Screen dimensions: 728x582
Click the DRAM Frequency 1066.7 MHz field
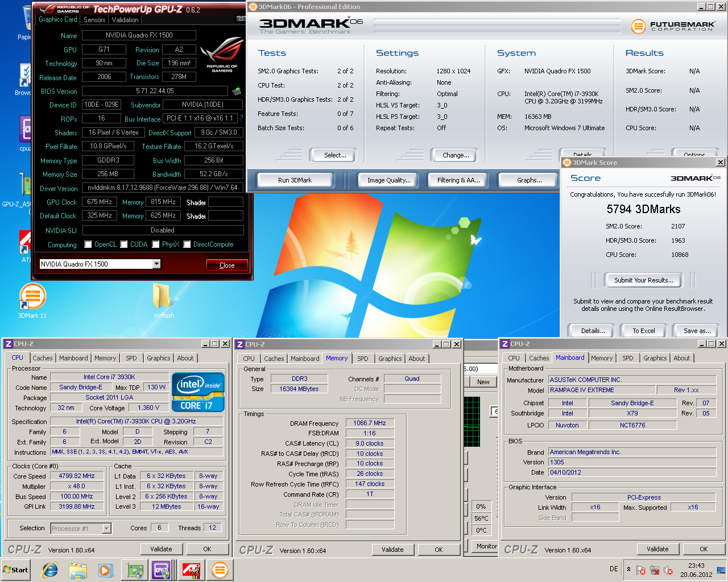pyautogui.click(x=370, y=423)
